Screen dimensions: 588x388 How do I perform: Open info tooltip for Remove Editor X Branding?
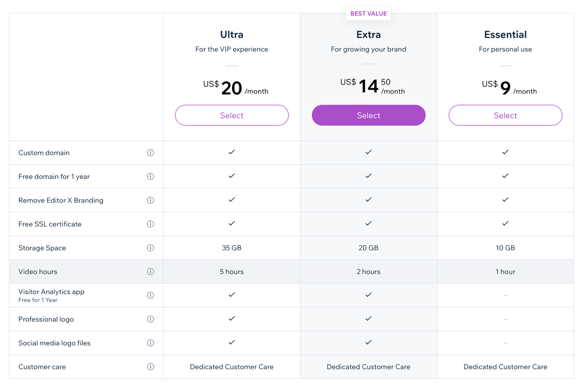(150, 200)
